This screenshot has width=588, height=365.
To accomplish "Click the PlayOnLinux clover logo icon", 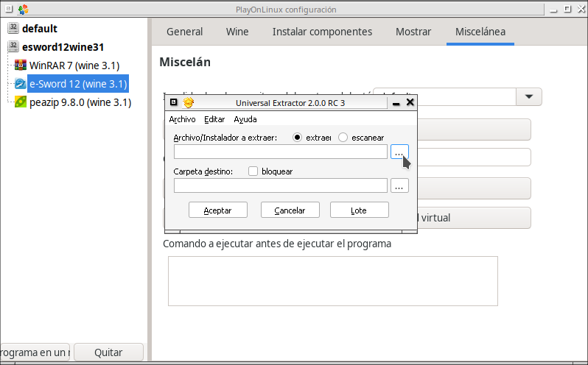I will point(24,10).
